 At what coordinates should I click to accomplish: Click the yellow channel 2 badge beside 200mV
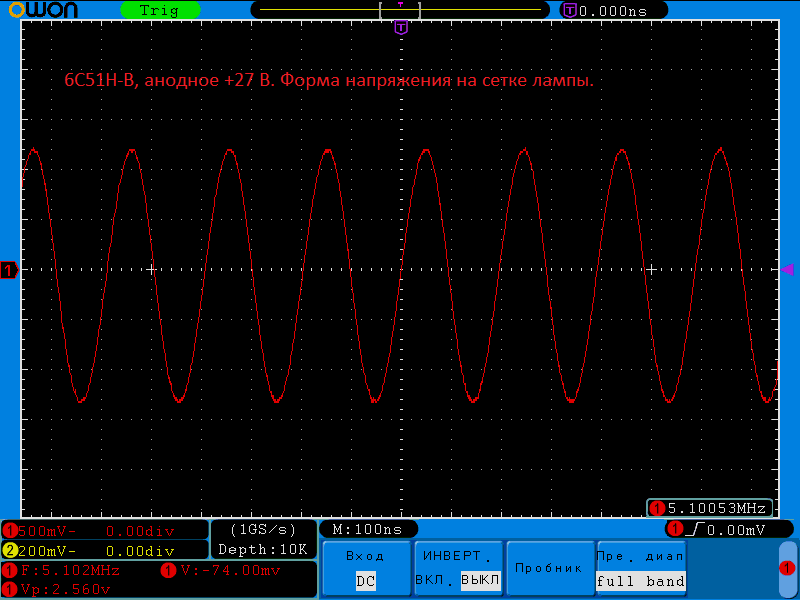click(x=10, y=549)
